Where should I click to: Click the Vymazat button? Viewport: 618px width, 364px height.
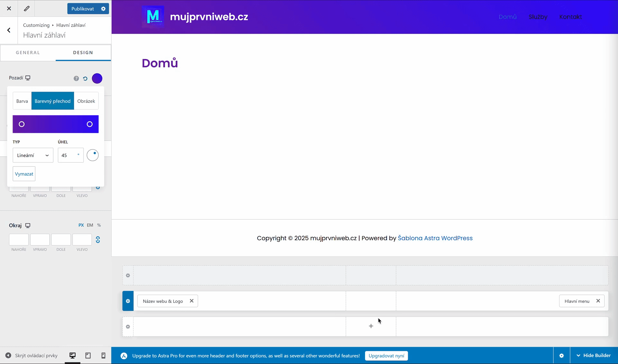pyautogui.click(x=24, y=174)
